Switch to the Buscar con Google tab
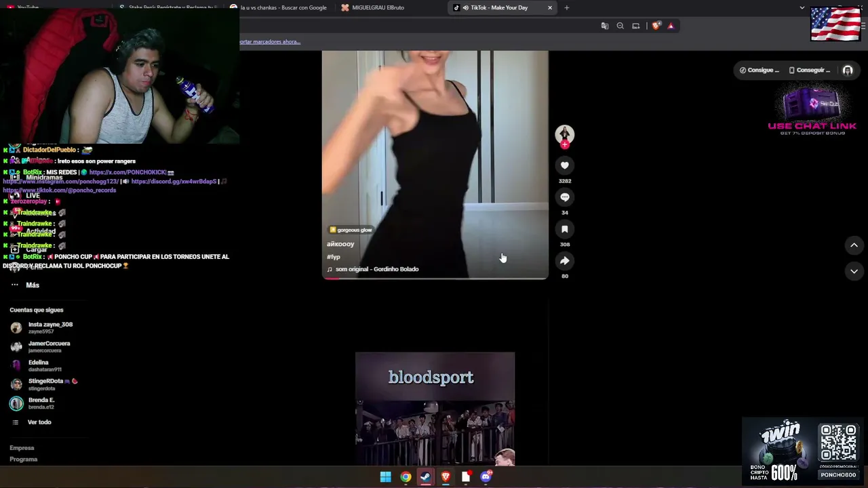This screenshot has height=488, width=868. pyautogui.click(x=283, y=7)
